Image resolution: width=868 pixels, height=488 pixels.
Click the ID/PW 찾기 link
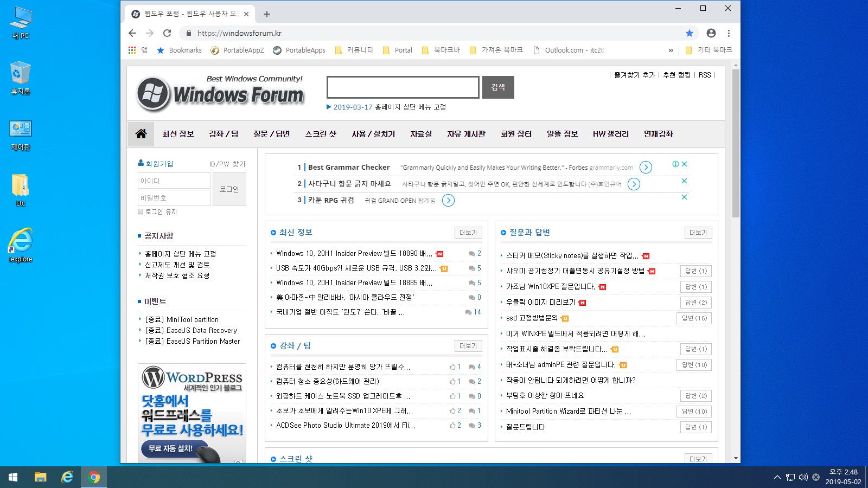pos(227,164)
